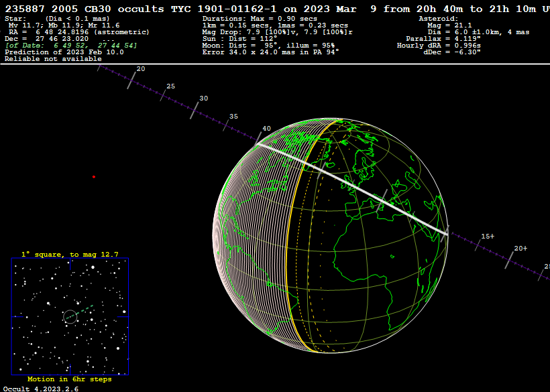Click 'dDec = -6.30"' value
The image size is (550, 392).
click(452, 52)
